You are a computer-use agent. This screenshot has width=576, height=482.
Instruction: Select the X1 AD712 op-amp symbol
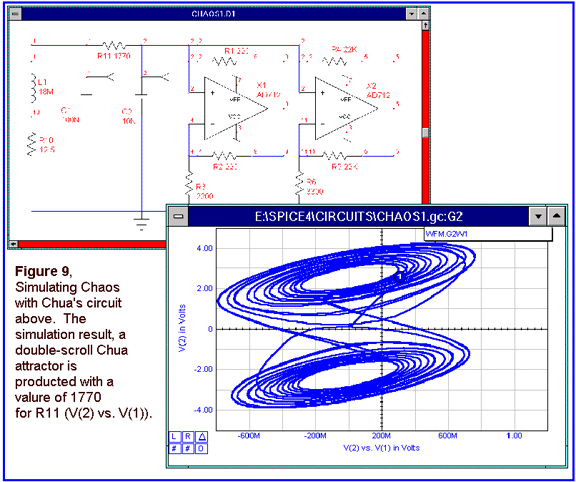[x=235, y=108]
